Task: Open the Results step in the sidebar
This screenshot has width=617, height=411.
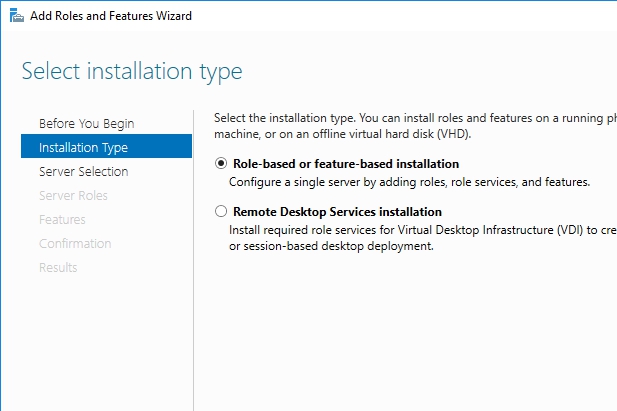Action: tap(58, 267)
